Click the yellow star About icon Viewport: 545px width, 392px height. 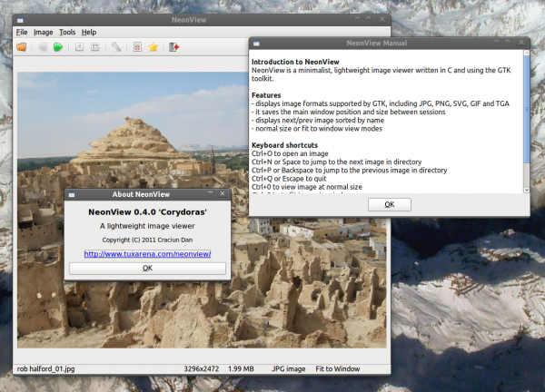(x=154, y=47)
